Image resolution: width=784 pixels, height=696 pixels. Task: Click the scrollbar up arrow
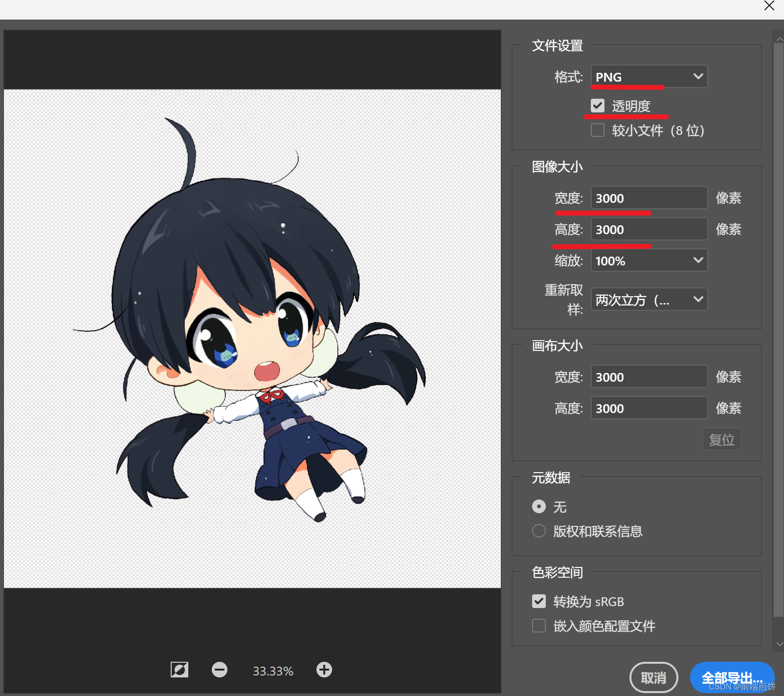pyautogui.click(x=779, y=39)
